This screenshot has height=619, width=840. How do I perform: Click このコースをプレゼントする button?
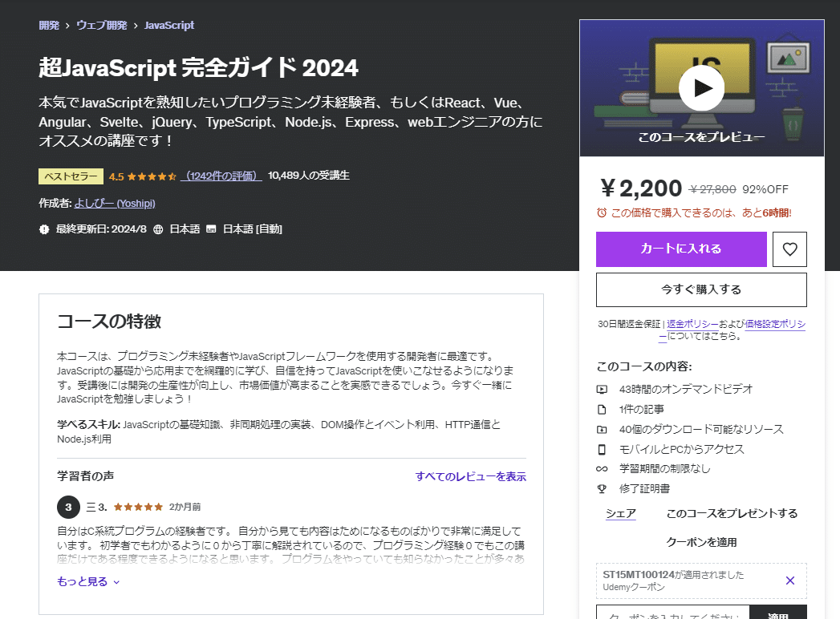tap(731, 513)
